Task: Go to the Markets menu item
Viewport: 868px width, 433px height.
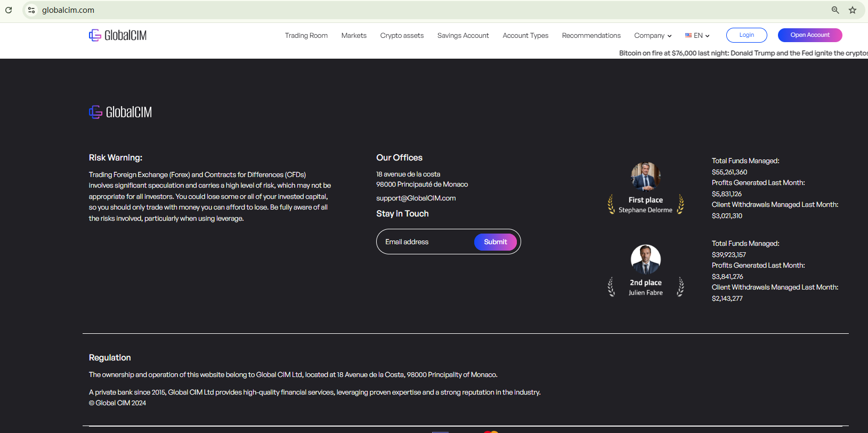Action: (x=354, y=36)
